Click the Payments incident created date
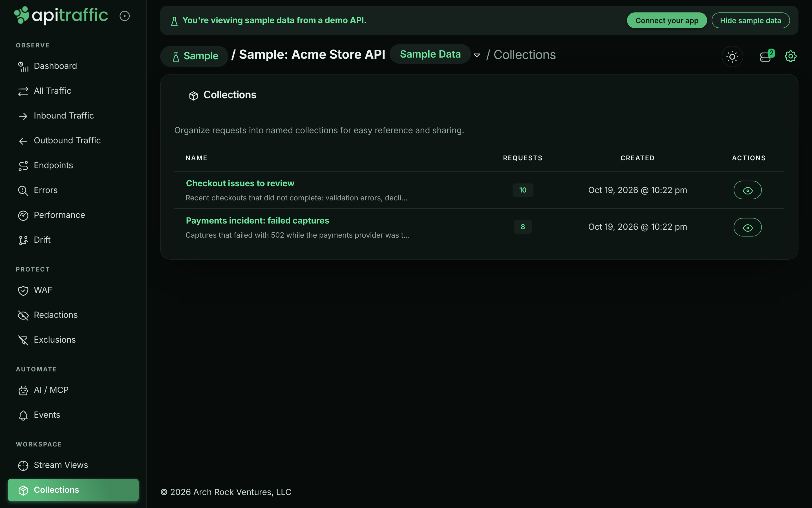 point(637,227)
